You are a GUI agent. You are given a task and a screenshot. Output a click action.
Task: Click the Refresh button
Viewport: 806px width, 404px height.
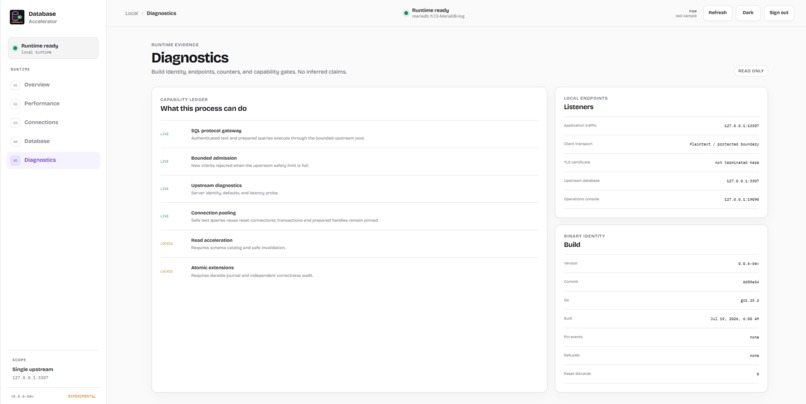tap(718, 13)
